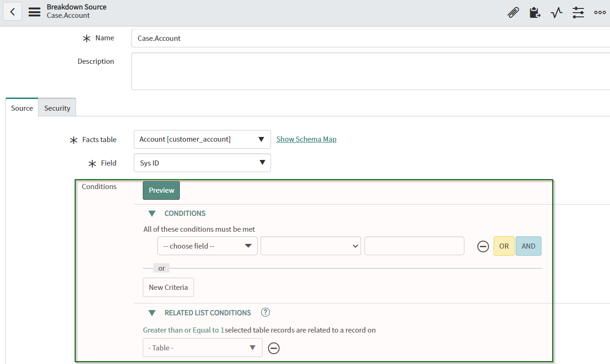Click the Breakdown Source header title
The height and width of the screenshot is (364, 610).
pyautogui.click(x=77, y=7)
